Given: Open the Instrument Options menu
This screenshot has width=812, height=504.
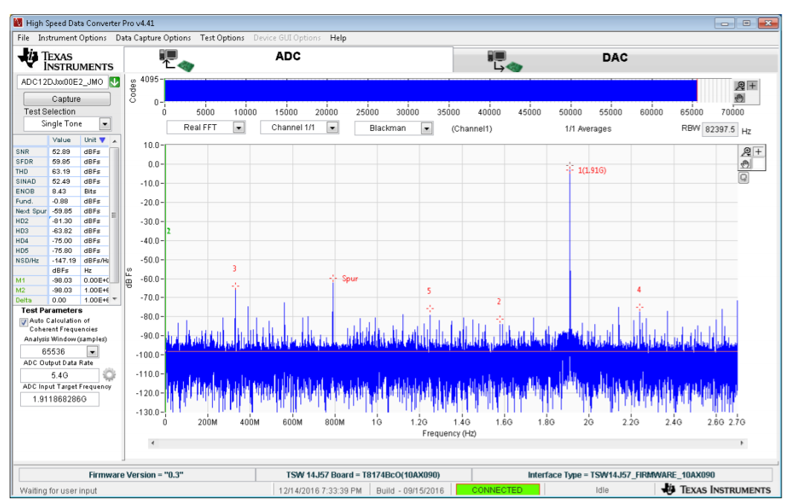Looking at the screenshot, I should point(72,38).
